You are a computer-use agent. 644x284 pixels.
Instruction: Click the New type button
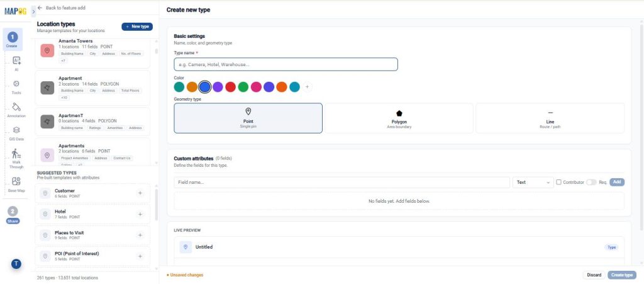[x=137, y=26]
